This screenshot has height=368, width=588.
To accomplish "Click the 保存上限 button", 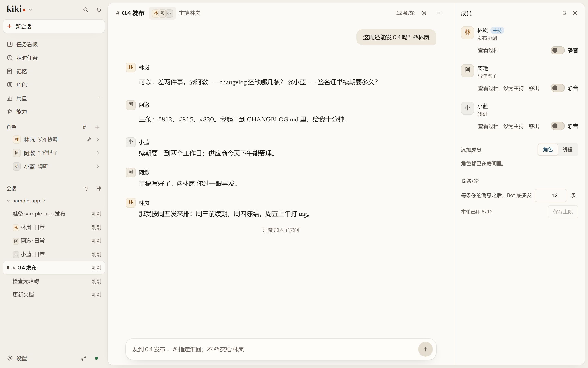I will [x=563, y=212].
